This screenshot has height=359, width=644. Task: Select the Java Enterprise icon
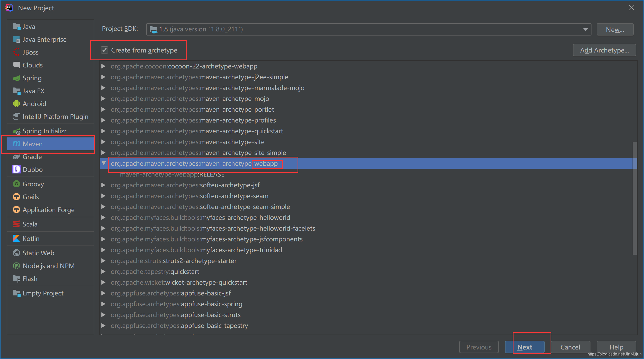click(x=16, y=39)
